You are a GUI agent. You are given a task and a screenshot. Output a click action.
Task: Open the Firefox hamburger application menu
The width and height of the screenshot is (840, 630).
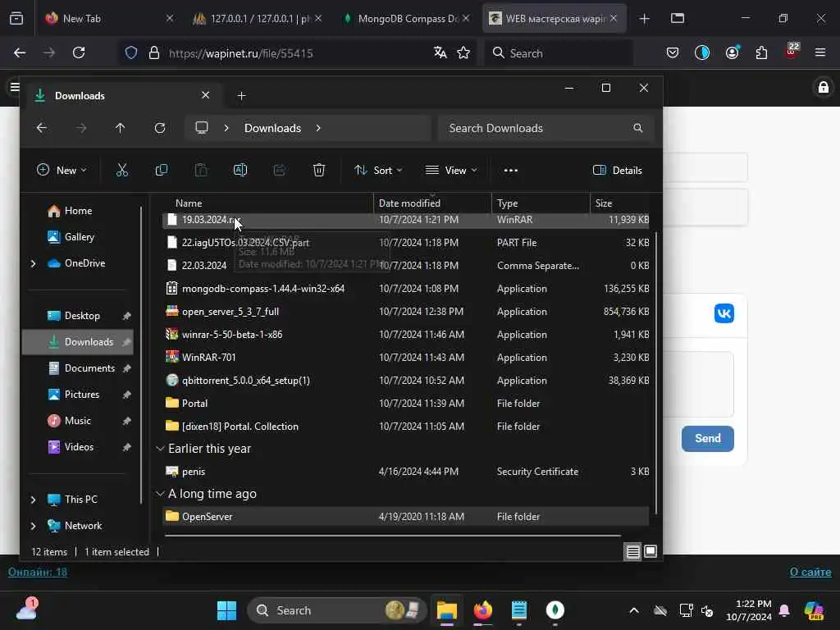click(820, 52)
